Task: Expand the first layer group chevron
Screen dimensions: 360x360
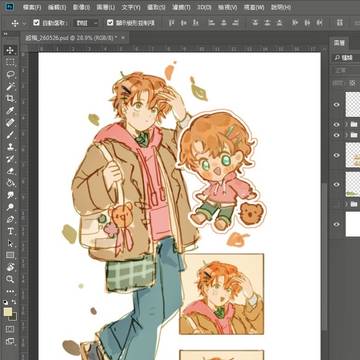Action: pos(346,124)
